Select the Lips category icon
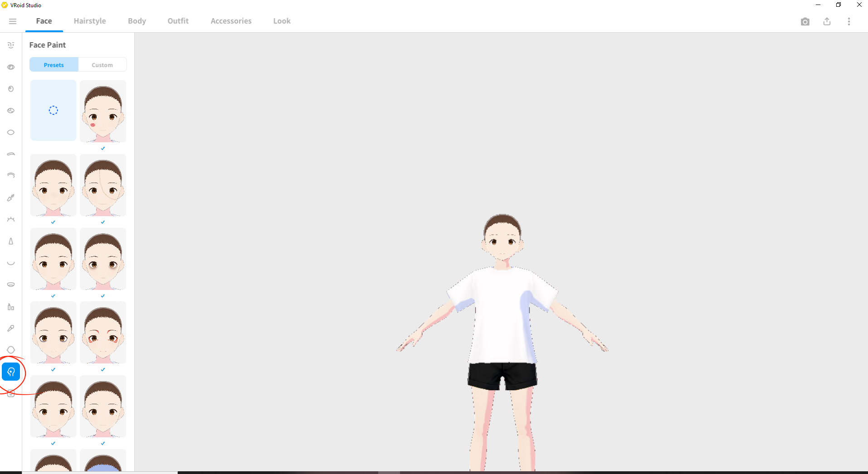This screenshot has height=474, width=868. pyautogui.click(x=11, y=285)
